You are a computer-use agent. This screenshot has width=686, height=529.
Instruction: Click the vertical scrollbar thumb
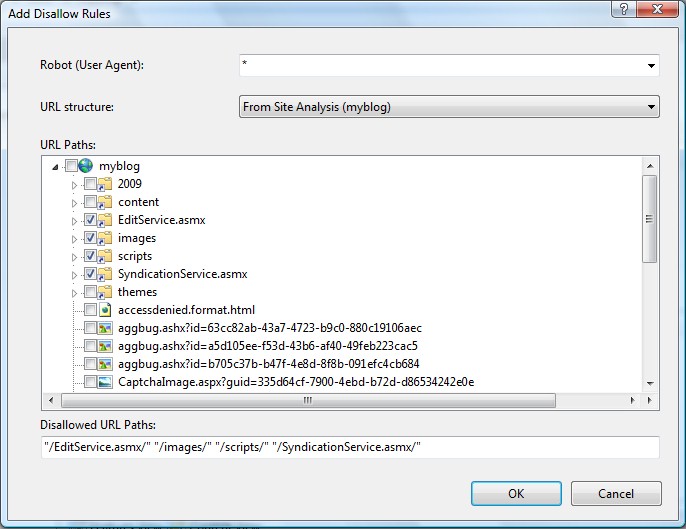click(x=650, y=219)
